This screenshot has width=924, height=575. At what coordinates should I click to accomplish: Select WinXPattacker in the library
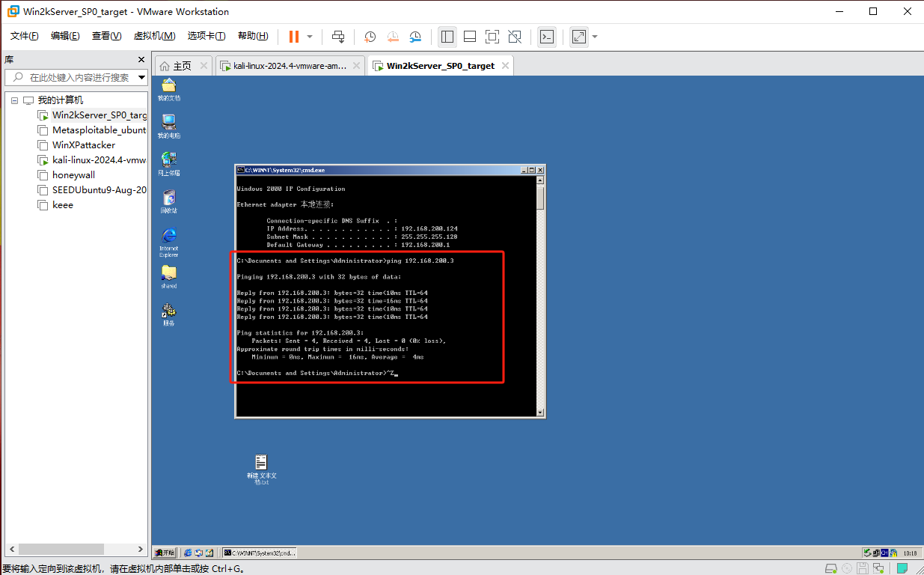[x=77, y=145]
